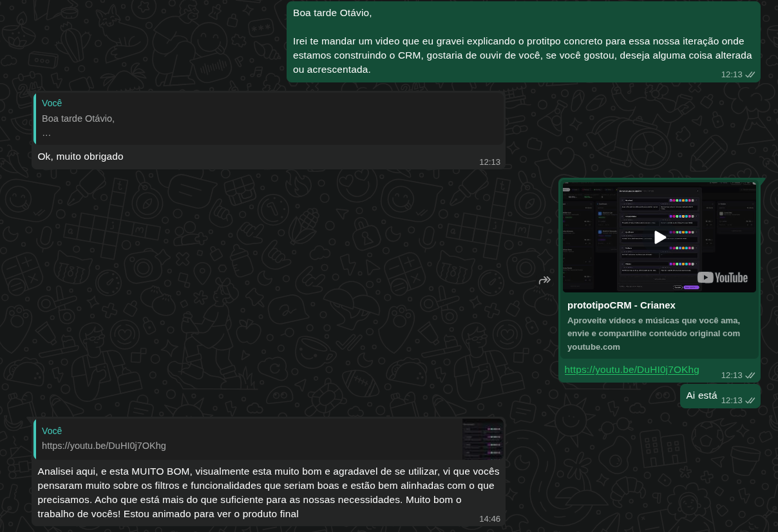
Task: Open the quoted reply 'Boa tarde Otávio,'
Action: click(269, 119)
